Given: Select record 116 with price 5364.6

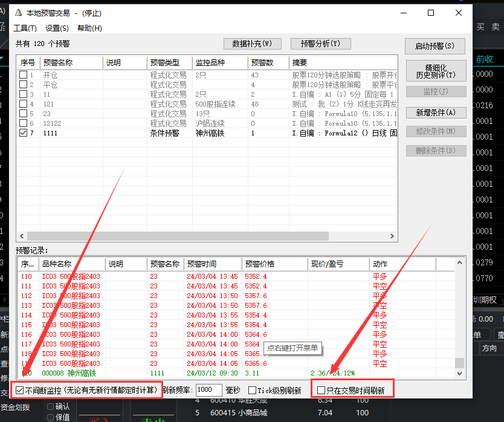Looking at the screenshot, I should 236,334.
